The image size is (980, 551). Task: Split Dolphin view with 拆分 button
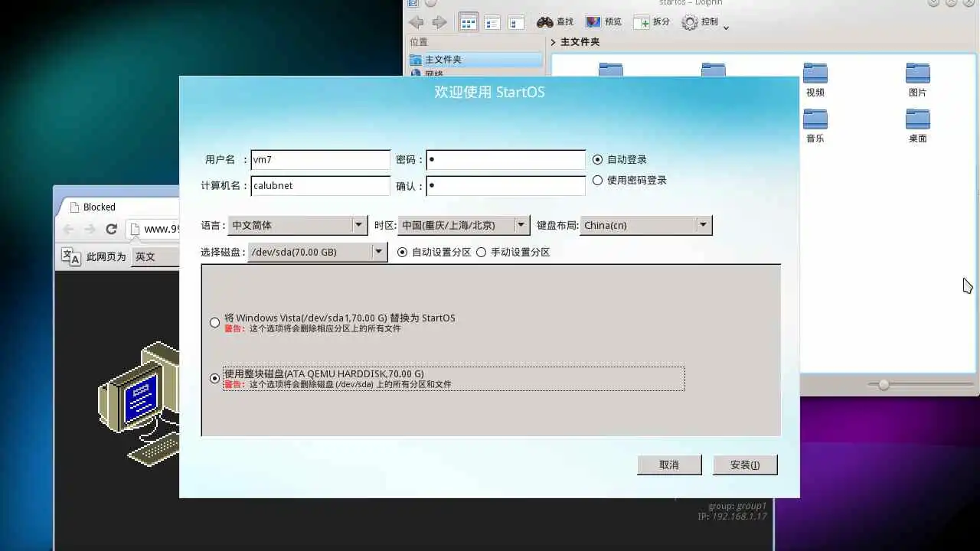(652, 22)
